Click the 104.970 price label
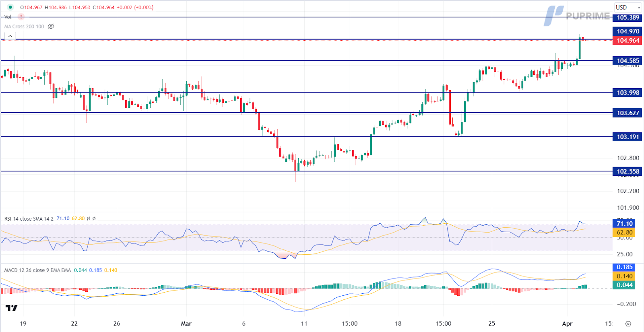The height and width of the screenshot is (332, 644). tap(627, 31)
